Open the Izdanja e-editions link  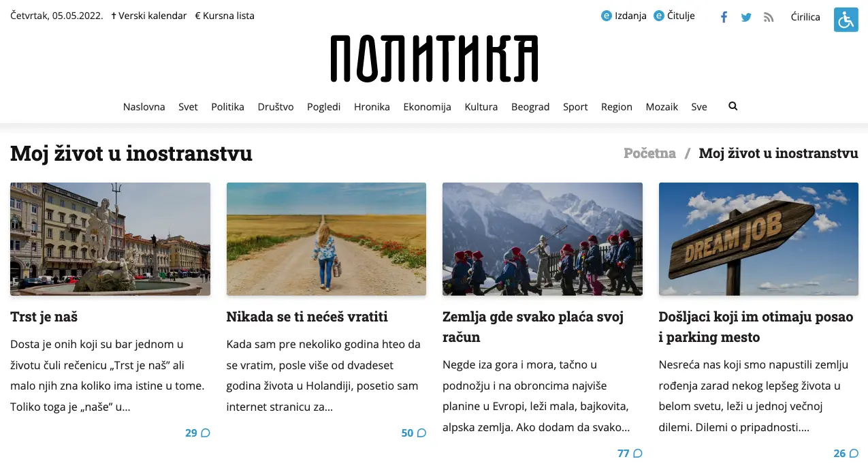click(624, 16)
